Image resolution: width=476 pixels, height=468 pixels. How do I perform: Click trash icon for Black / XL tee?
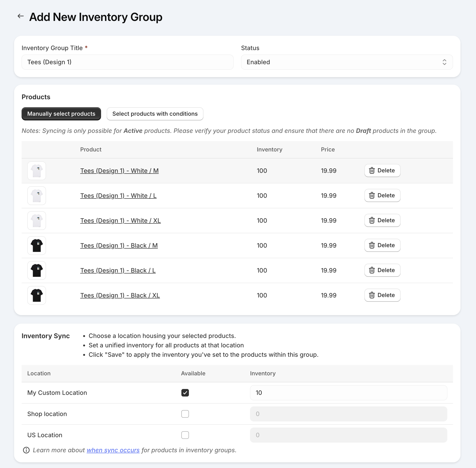point(372,295)
